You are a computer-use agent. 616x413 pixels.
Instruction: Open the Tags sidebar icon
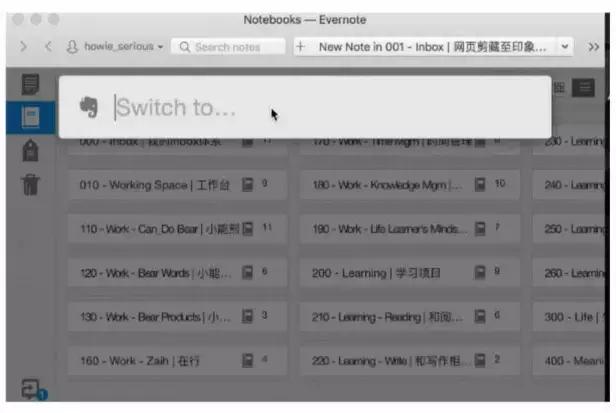(x=30, y=151)
